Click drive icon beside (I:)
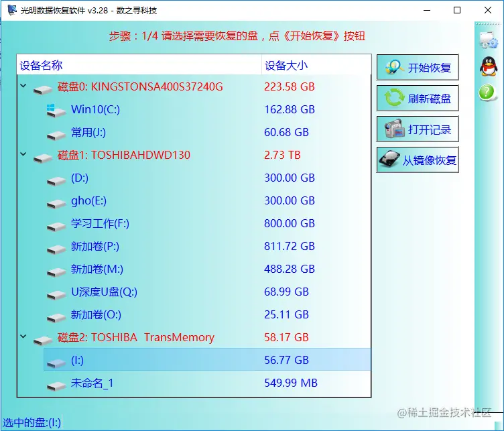504x431 pixels. (x=56, y=363)
